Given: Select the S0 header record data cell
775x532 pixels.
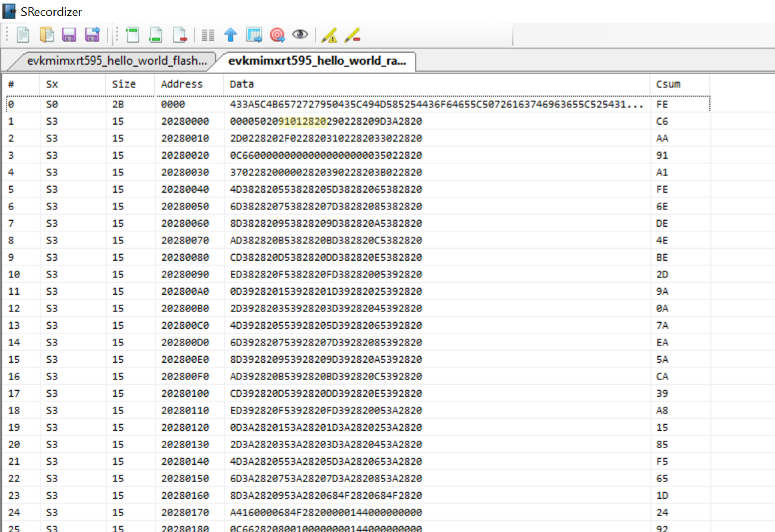Looking at the screenshot, I should pyautogui.click(x=437, y=104).
